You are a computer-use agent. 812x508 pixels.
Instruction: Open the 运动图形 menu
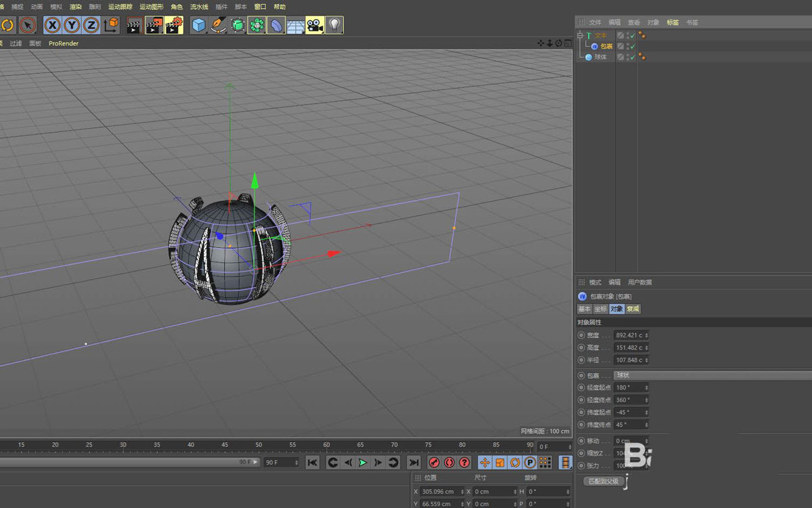tap(152, 6)
